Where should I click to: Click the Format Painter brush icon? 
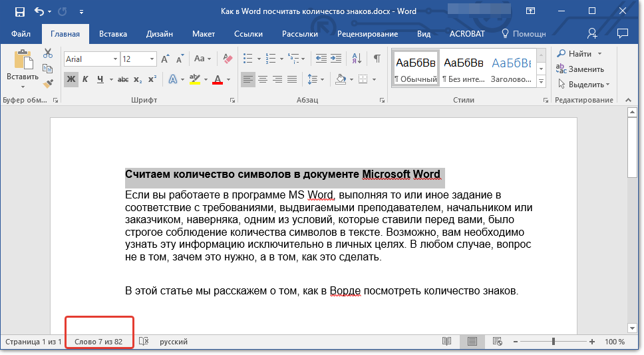tap(48, 84)
